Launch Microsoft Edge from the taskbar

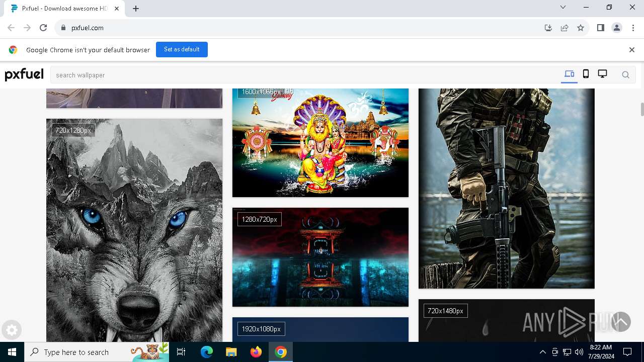(x=207, y=352)
